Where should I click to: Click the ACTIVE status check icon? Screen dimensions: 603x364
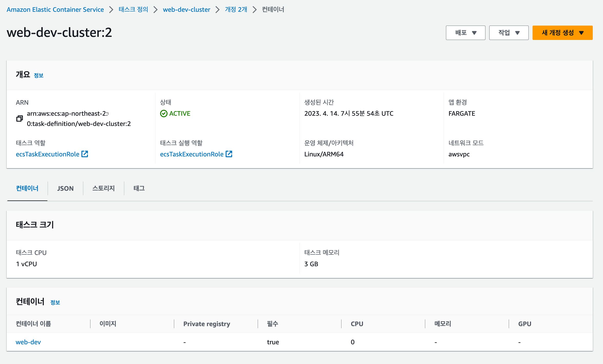click(x=164, y=113)
